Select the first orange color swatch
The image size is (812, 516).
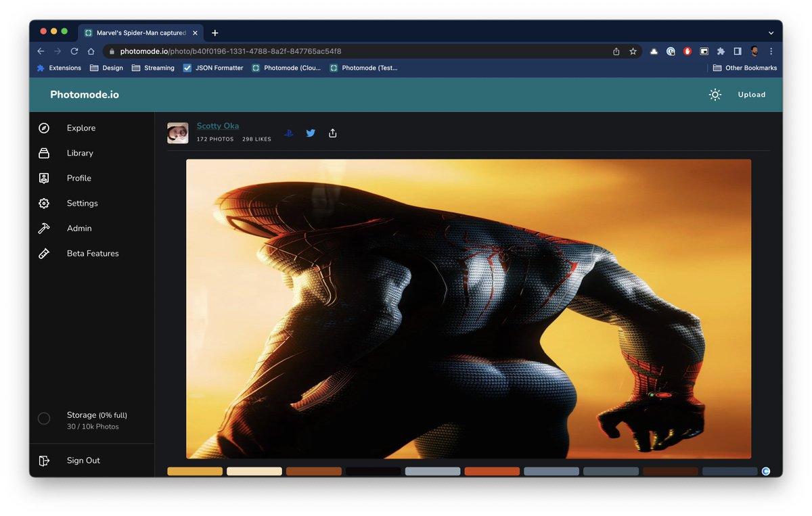pos(194,471)
